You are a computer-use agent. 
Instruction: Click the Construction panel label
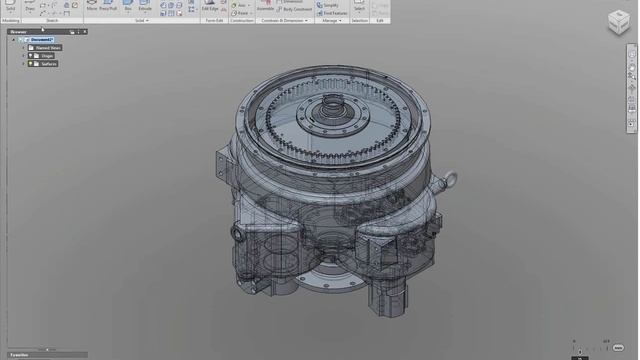pyautogui.click(x=242, y=20)
